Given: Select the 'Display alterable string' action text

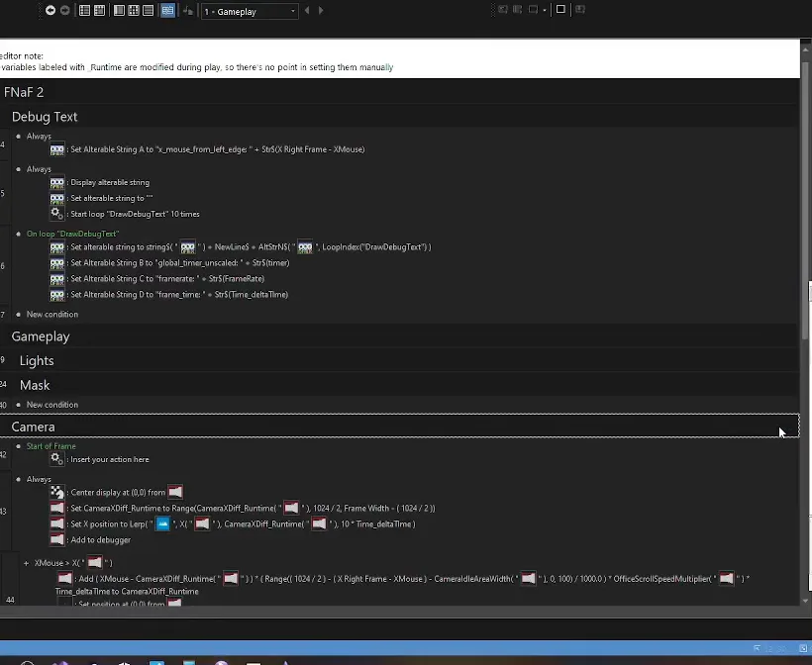Looking at the screenshot, I should 110,183.
